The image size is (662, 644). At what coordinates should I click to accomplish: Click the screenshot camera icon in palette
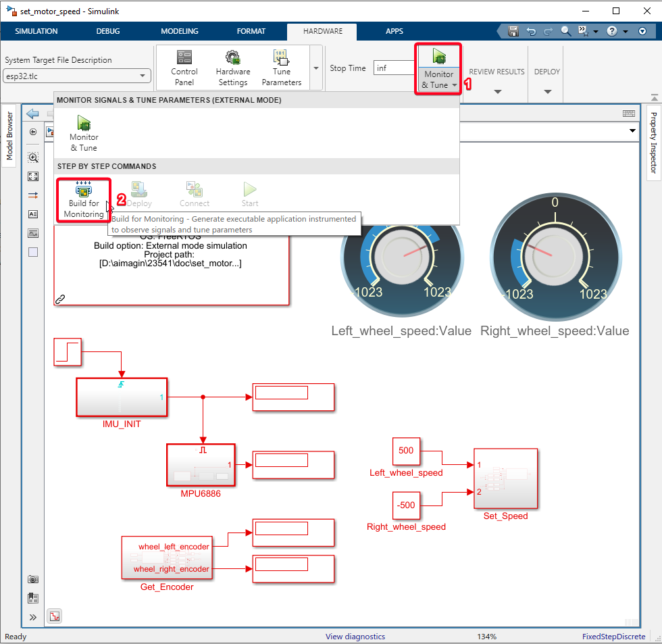tap(33, 579)
